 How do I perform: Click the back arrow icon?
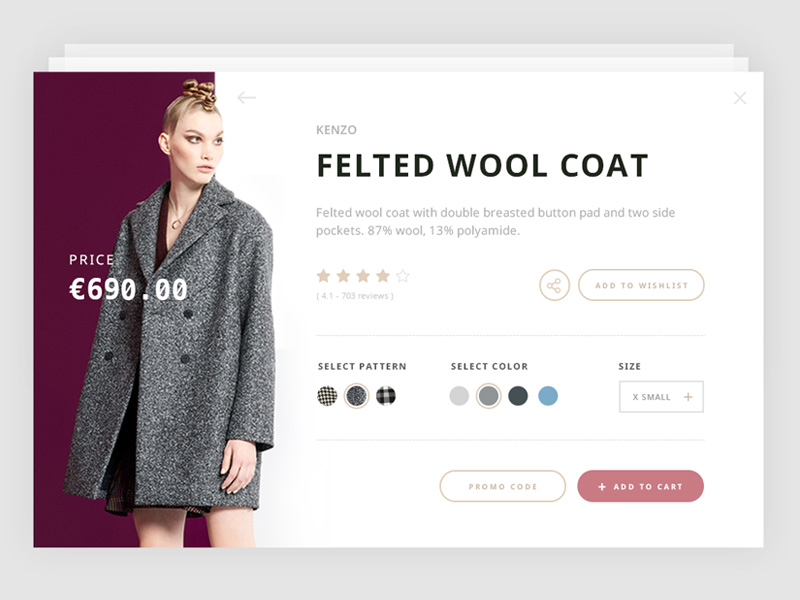click(246, 97)
